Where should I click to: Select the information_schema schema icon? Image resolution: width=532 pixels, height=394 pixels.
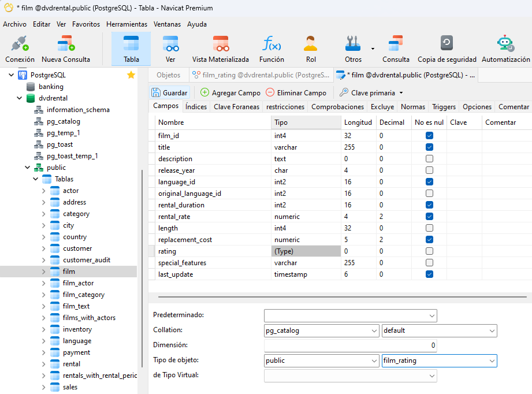tap(39, 110)
